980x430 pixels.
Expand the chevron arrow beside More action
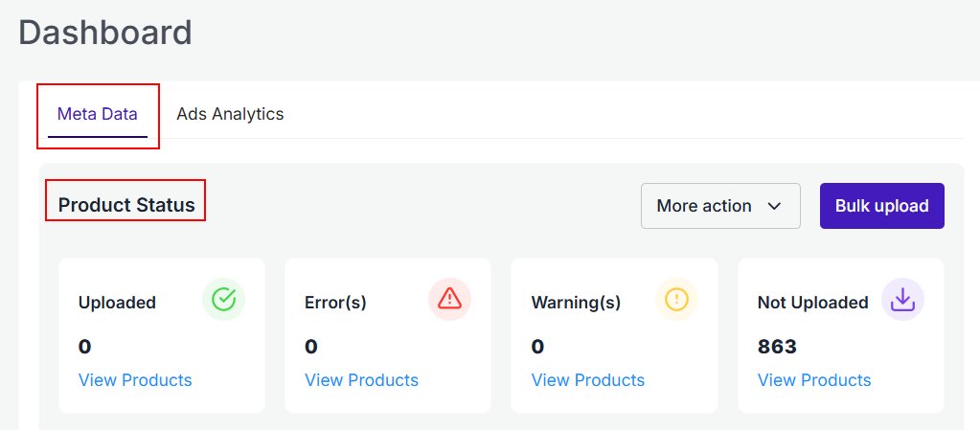[775, 206]
